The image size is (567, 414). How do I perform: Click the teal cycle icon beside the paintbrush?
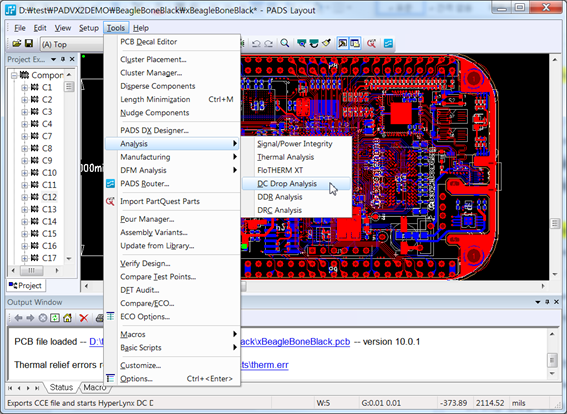pos(314,43)
